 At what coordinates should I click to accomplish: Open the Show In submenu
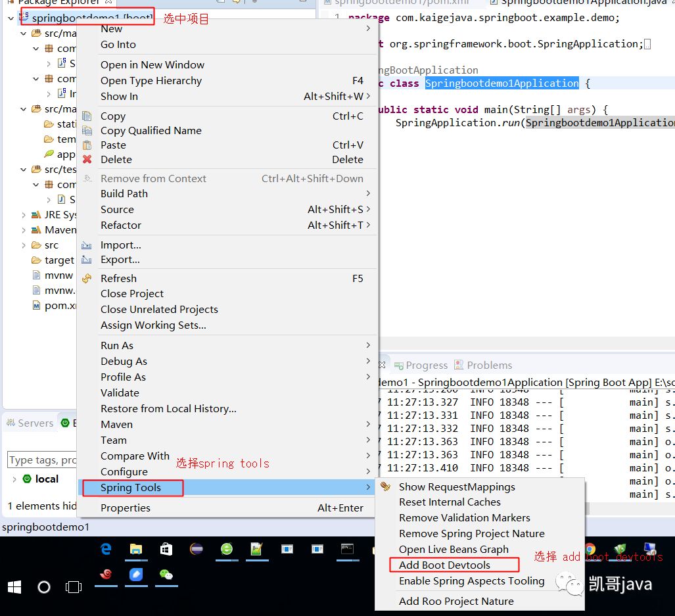[x=119, y=97]
